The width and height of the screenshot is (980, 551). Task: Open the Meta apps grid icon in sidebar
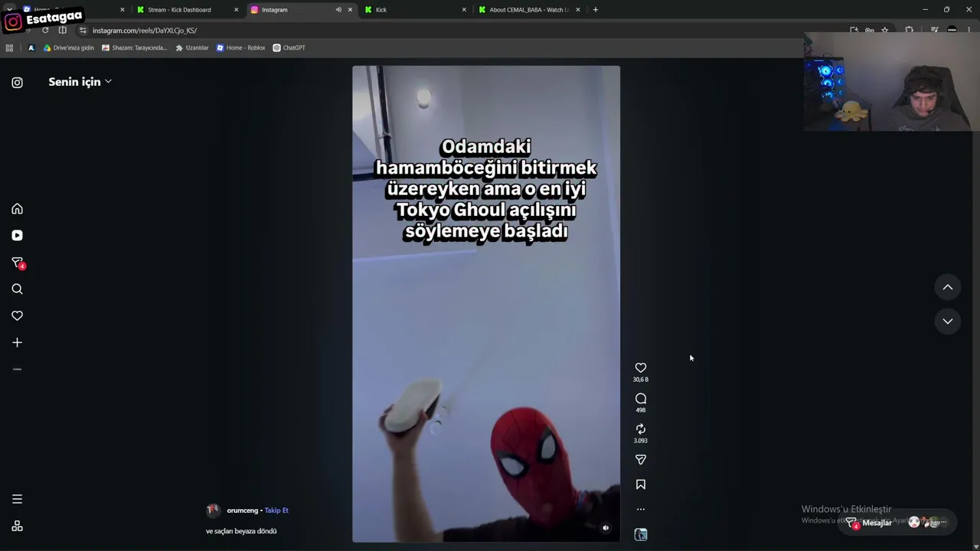coord(17,526)
